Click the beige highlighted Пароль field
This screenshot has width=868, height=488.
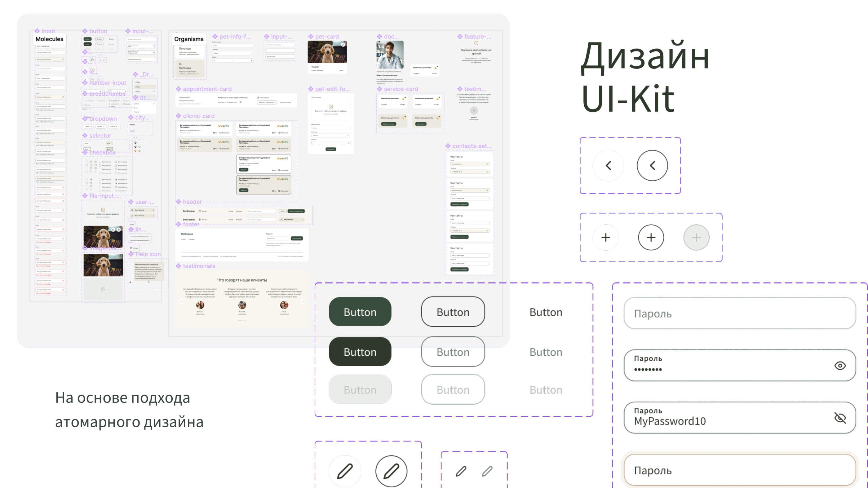[739, 470]
